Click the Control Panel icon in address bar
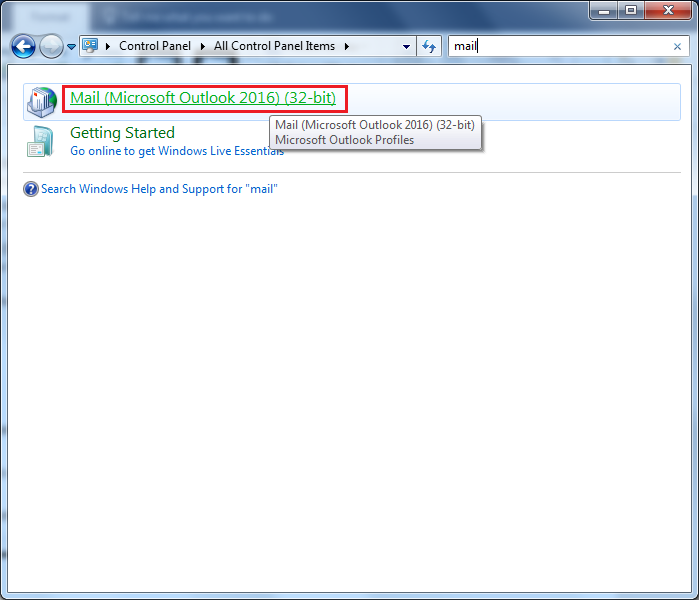 [x=90, y=45]
